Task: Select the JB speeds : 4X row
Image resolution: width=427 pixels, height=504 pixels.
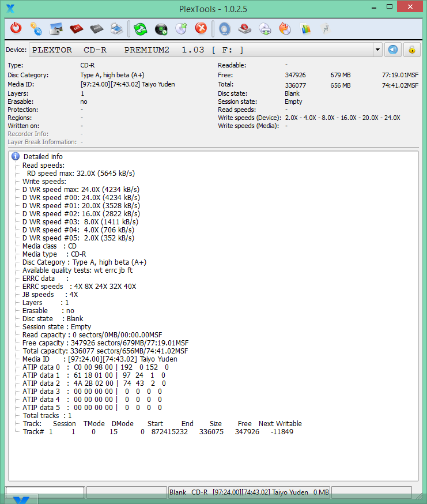Action: tap(50, 294)
